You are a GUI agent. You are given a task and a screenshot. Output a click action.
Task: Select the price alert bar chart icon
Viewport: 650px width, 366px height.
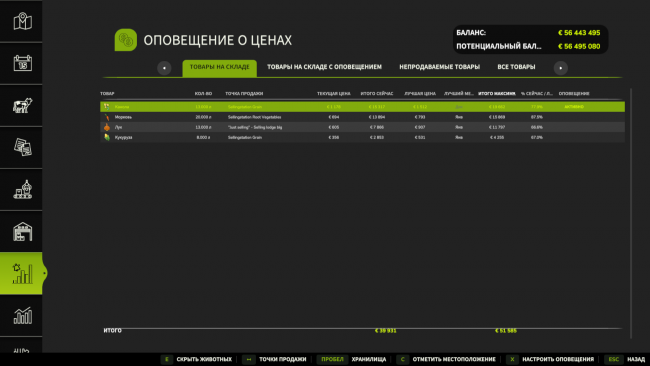click(22, 274)
